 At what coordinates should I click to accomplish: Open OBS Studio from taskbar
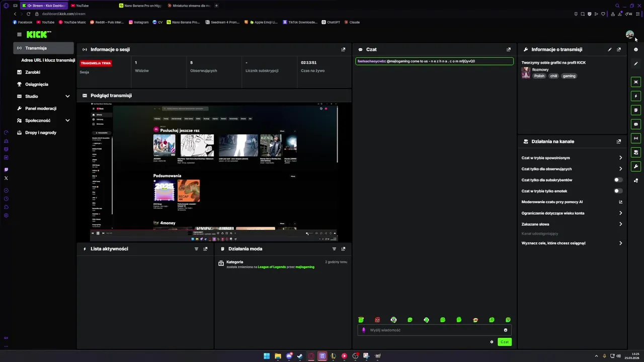point(355,356)
